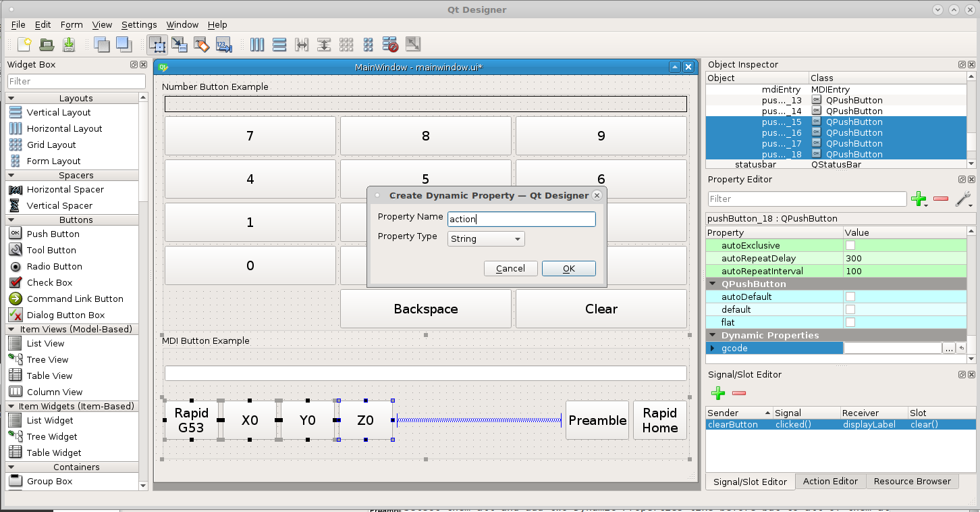This screenshot has height=512, width=980.
Task: Switch to the Action Editor tab
Action: click(830, 481)
